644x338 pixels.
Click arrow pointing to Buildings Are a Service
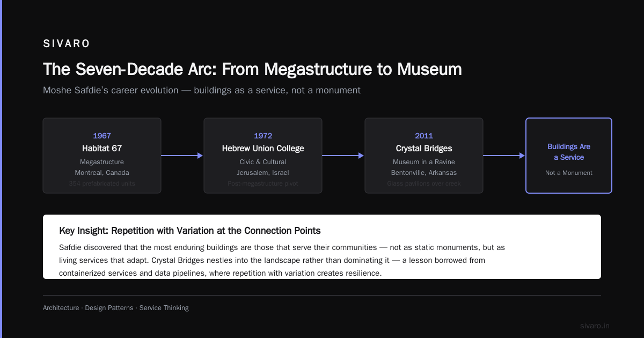(504, 156)
